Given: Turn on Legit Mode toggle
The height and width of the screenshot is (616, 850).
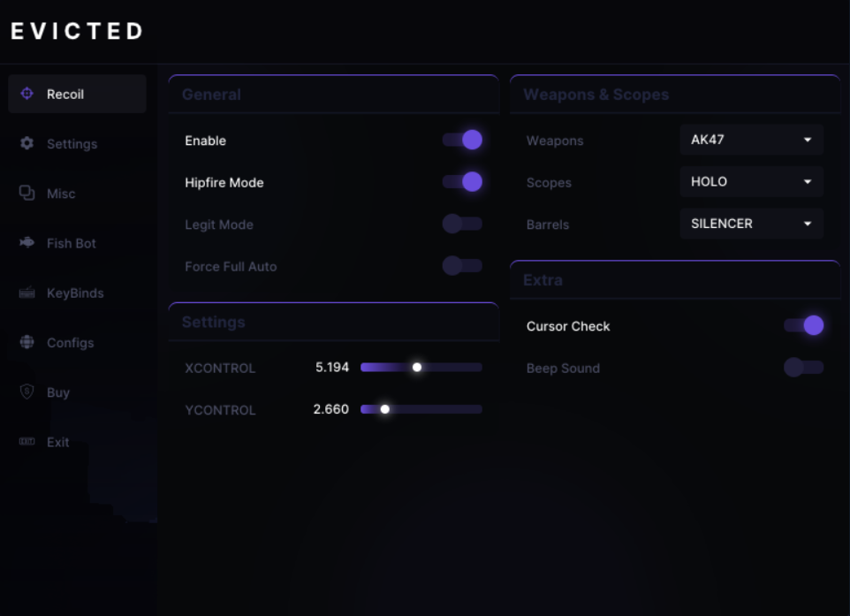Looking at the screenshot, I should 462,224.
